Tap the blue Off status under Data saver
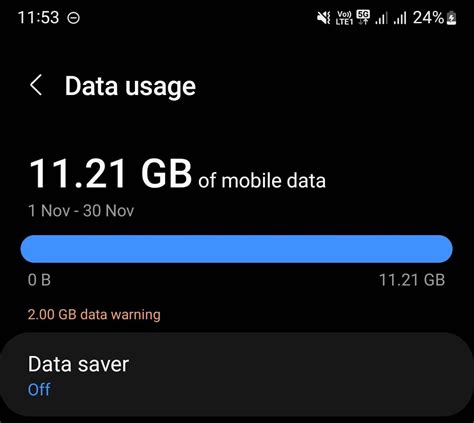 pos(39,389)
